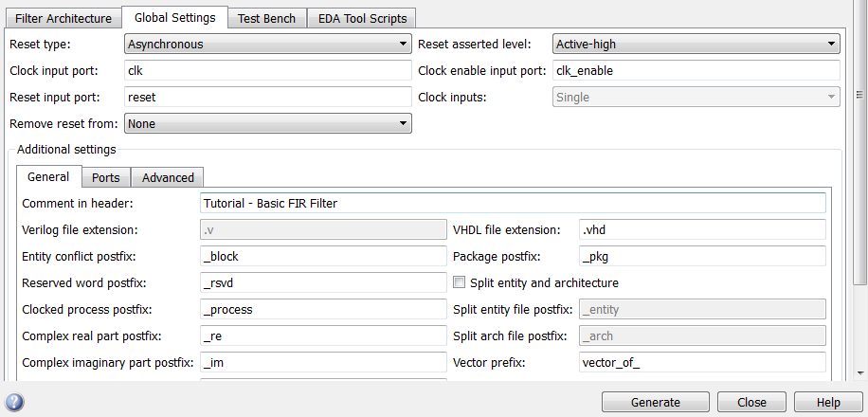Viewport: 868px width, 417px height.
Task: Click the Generate button
Action: [x=655, y=402]
